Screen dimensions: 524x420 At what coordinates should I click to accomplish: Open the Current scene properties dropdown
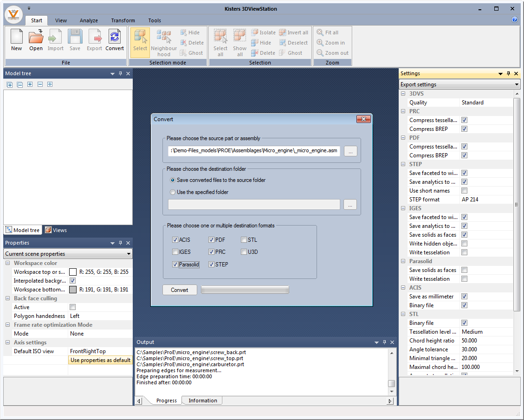[68, 254]
